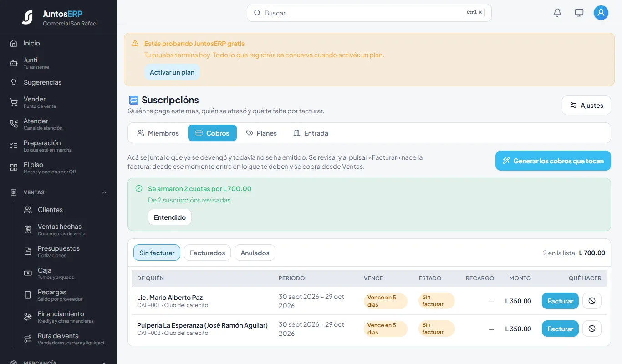622x364 pixels.
Task: Open Sugerencias from the sidebar
Action: click(58, 82)
